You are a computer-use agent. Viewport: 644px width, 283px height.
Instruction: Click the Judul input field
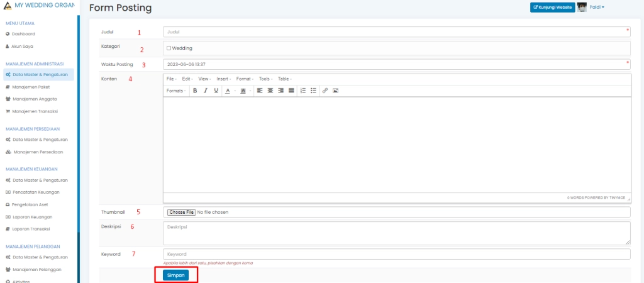pos(396,31)
